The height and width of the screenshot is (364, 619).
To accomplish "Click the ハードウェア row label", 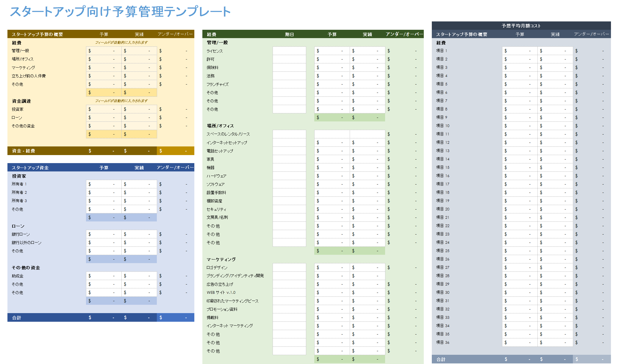I will [x=216, y=176].
